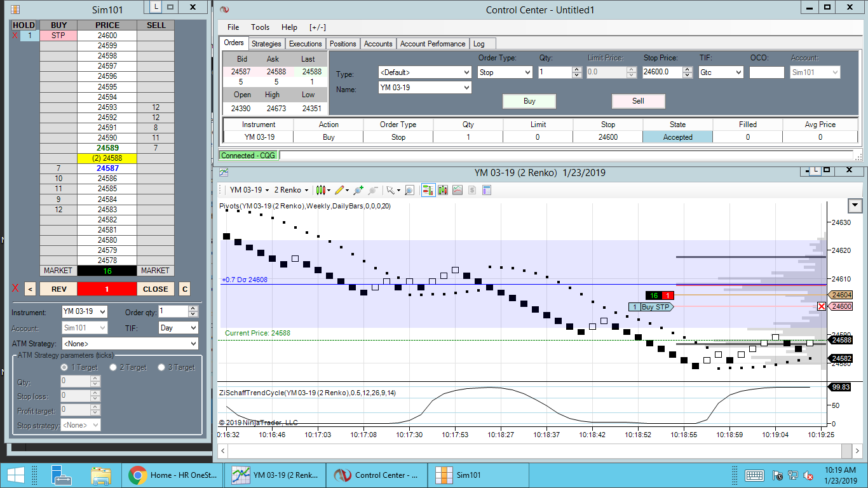Screen dimensions: 868x488
Task: Click the strategies dollar-sign icon
Action: click(x=472, y=190)
